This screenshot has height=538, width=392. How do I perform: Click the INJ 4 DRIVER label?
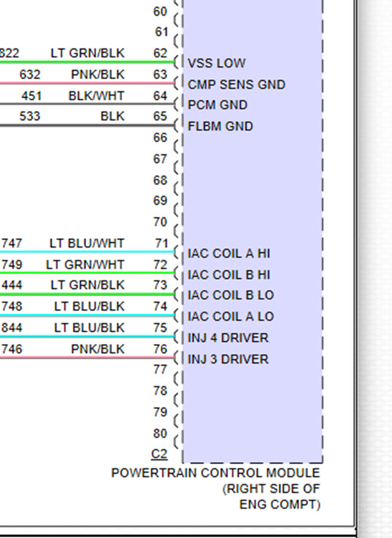(228, 338)
